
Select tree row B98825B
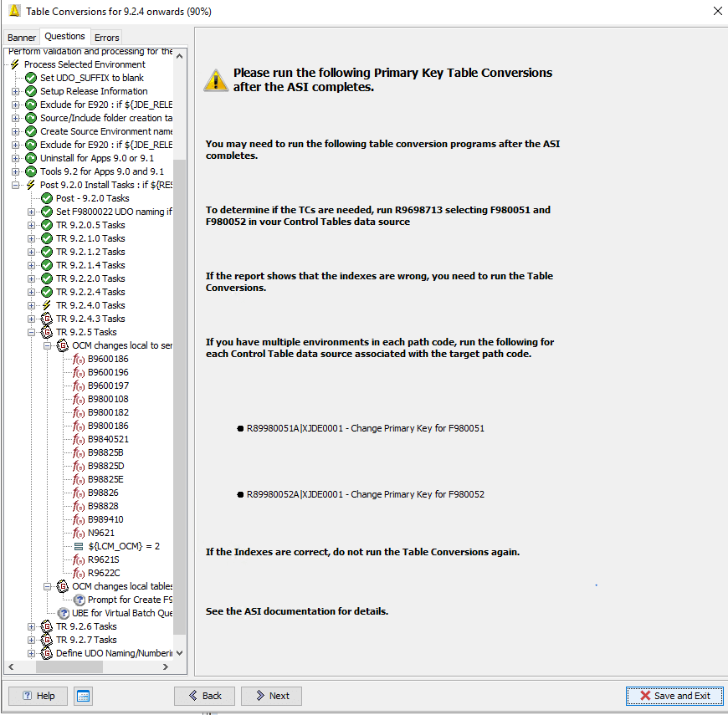(x=105, y=453)
